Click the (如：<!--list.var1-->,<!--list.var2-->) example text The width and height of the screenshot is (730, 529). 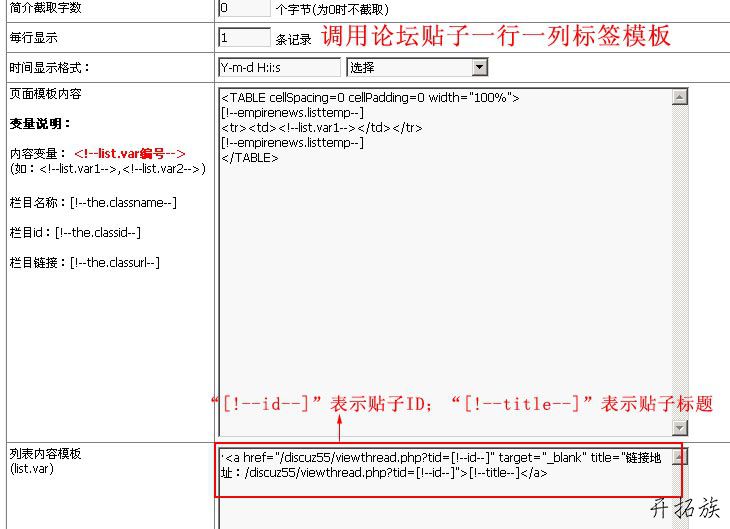pos(108,169)
